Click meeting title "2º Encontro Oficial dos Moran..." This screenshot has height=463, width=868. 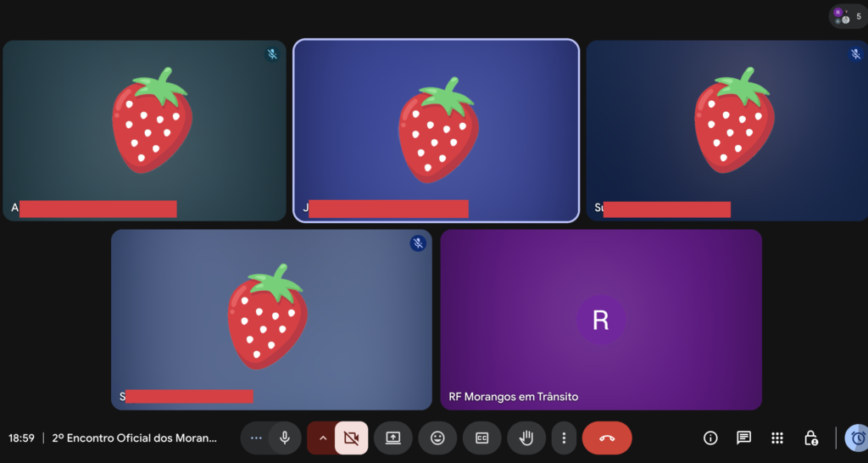[135, 438]
